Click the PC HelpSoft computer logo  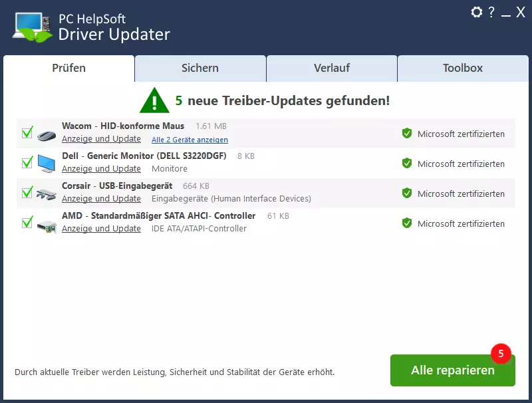[32, 27]
